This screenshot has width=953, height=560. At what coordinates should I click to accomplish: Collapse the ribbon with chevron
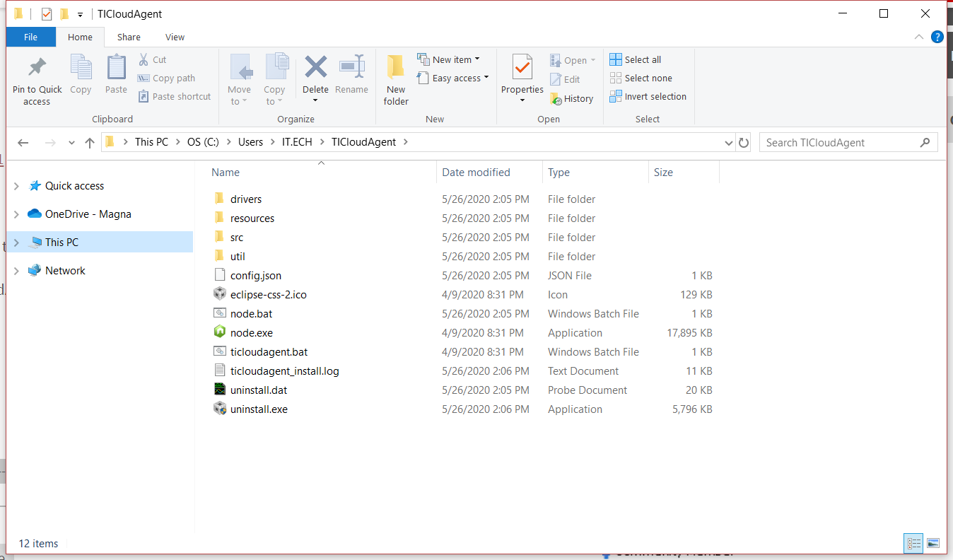click(919, 37)
